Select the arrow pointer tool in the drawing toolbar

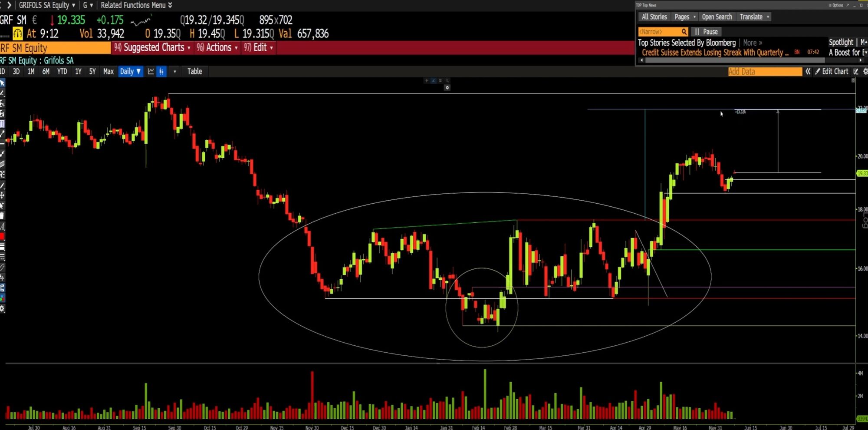[x=2, y=83]
